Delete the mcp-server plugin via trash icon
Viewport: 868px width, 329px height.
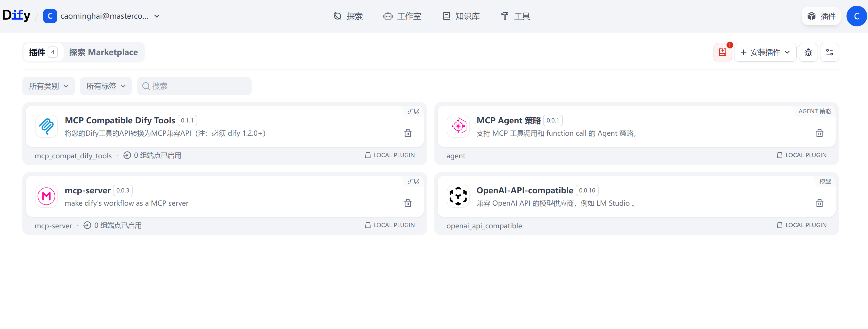pyautogui.click(x=408, y=203)
